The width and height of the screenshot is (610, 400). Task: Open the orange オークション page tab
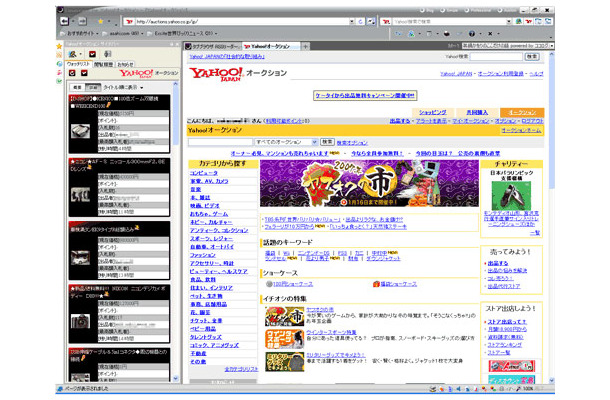point(522,112)
